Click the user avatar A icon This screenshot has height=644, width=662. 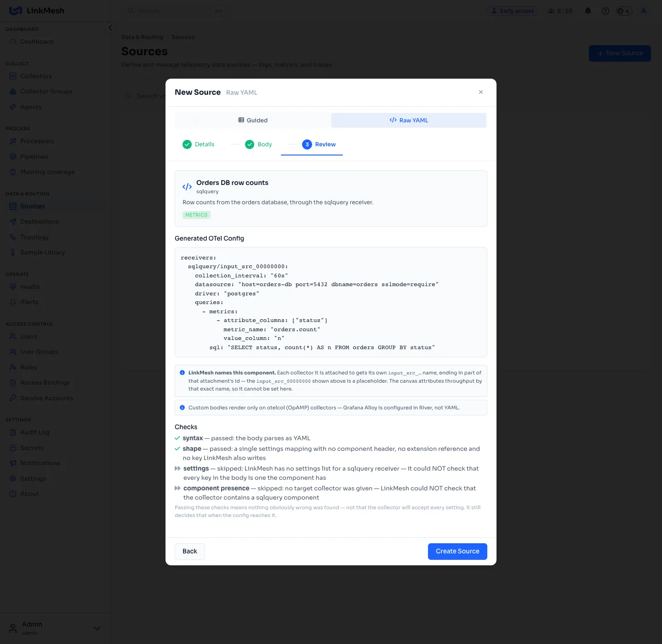[643, 11]
